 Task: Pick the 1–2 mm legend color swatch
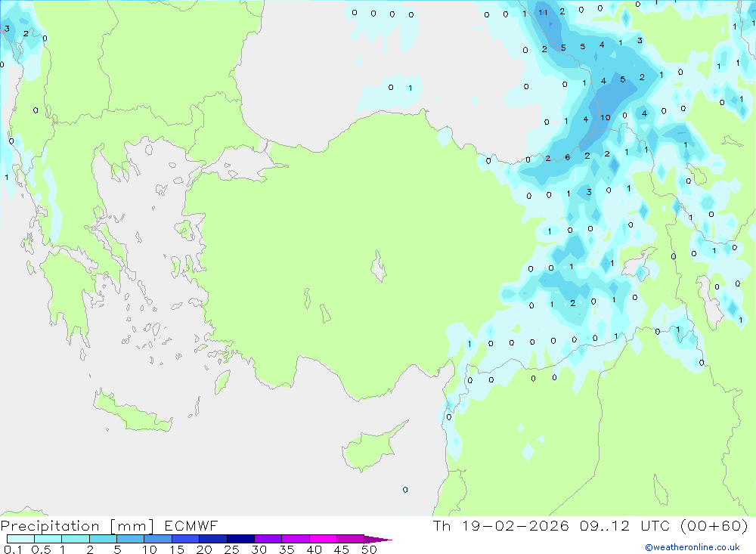(x=76, y=539)
